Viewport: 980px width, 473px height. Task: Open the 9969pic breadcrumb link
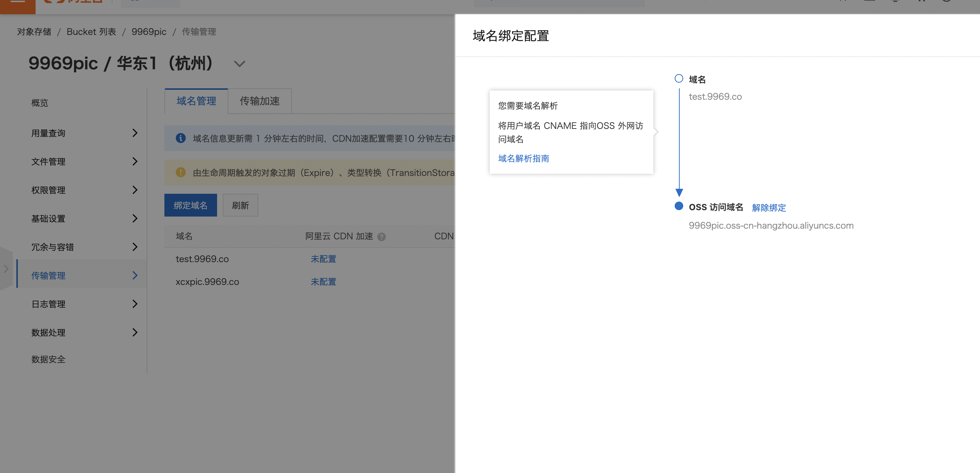point(149,32)
